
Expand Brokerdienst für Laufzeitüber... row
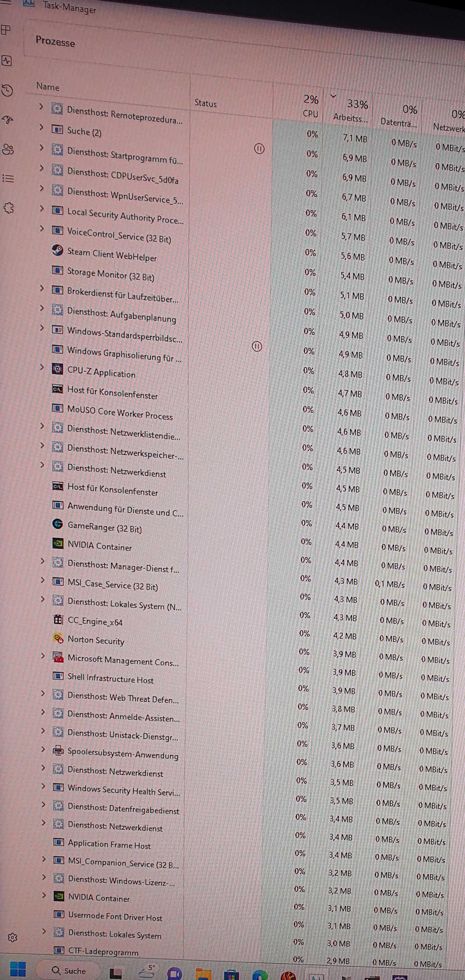tap(42, 288)
